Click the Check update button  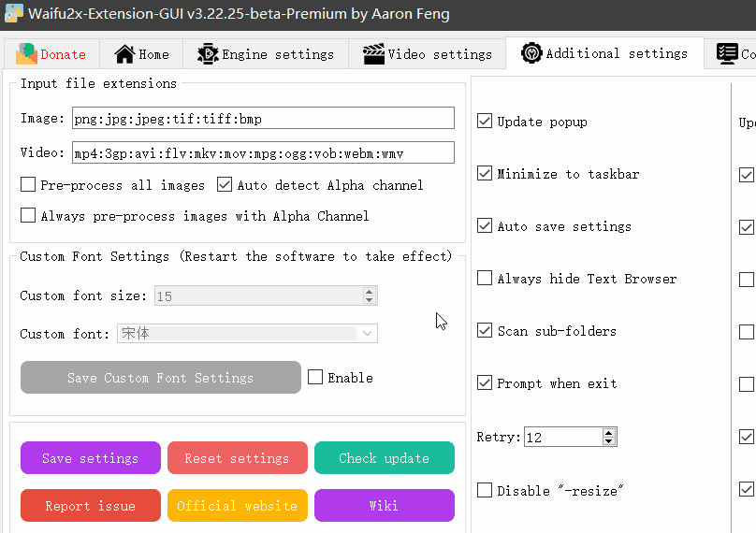[x=385, y=458]
